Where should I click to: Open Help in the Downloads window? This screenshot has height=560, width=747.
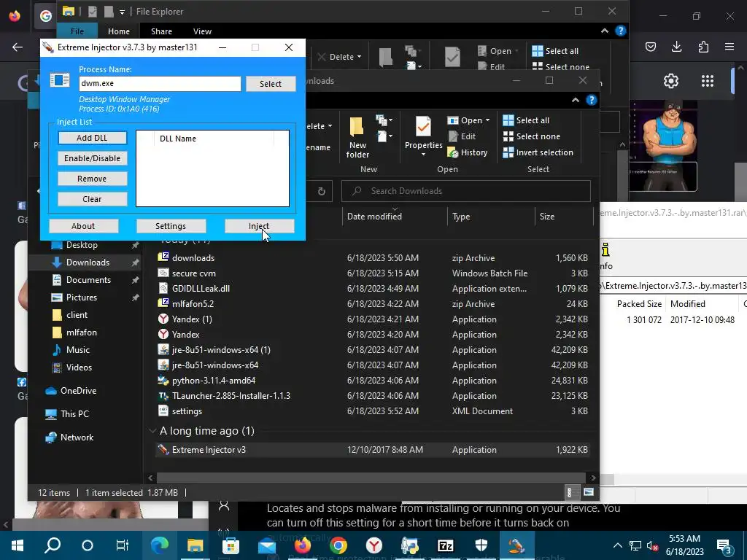pos(591,100)
